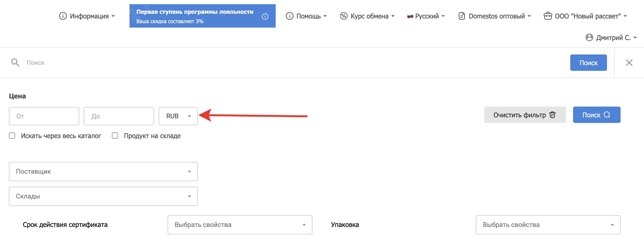644x244 pixels.
Task: Open the Помощь menu
Action: [x=306, y=16]
